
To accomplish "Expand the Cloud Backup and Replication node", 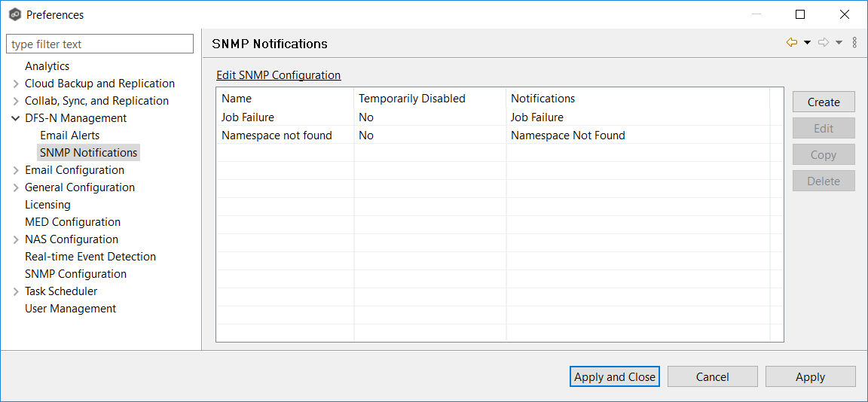I will coord(16,84).
